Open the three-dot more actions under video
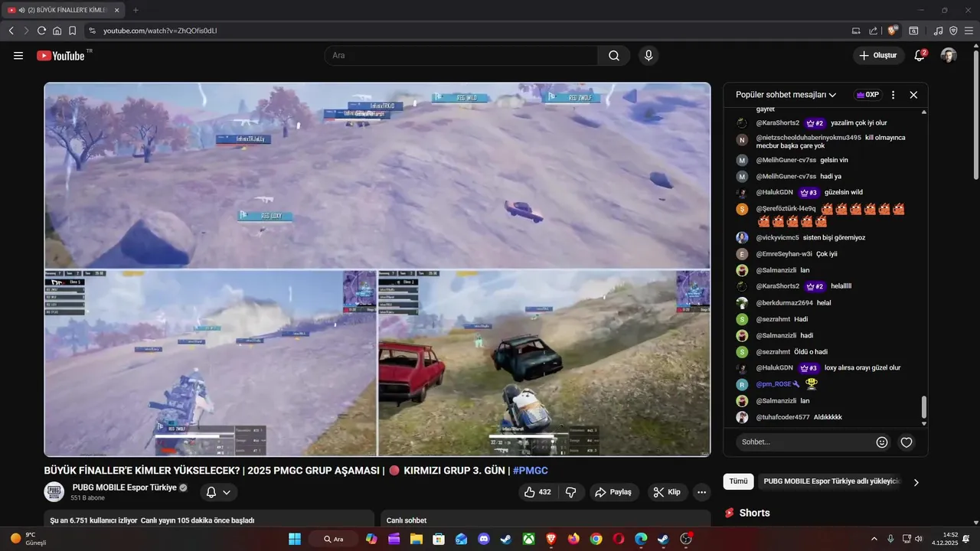Viewport: 980px width, 551px height. [x=702, y=492]
